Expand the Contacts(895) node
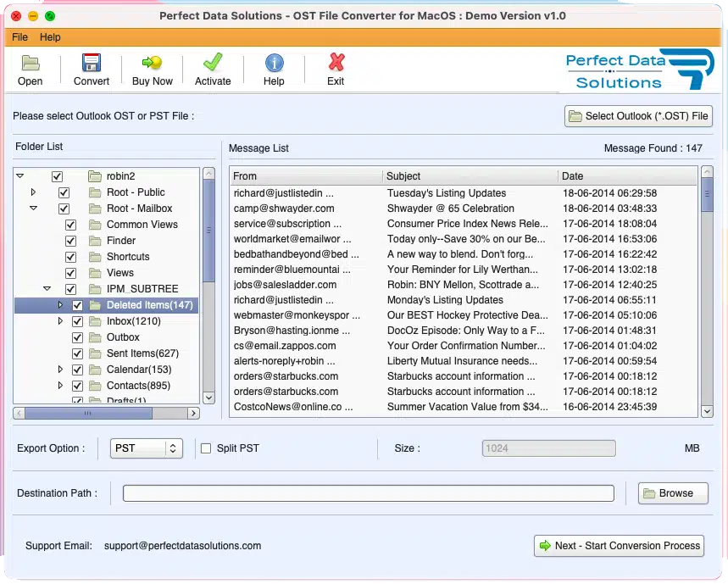The width and height of the screenshot is (728, 584). pos(60,386)
